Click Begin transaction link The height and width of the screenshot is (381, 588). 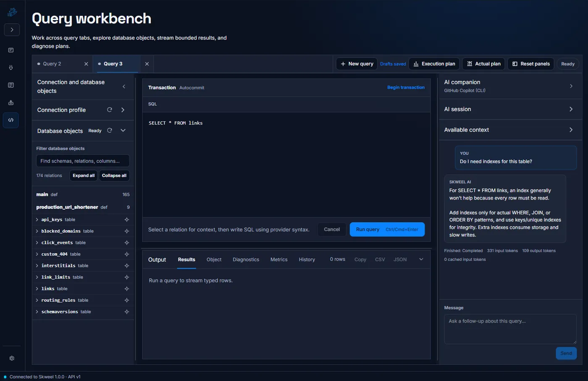406,87
